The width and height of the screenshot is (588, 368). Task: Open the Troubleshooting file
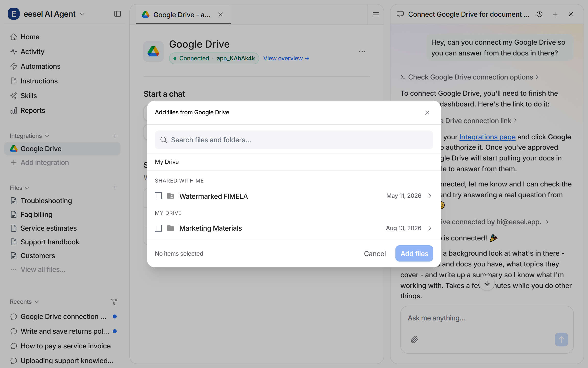62,201
